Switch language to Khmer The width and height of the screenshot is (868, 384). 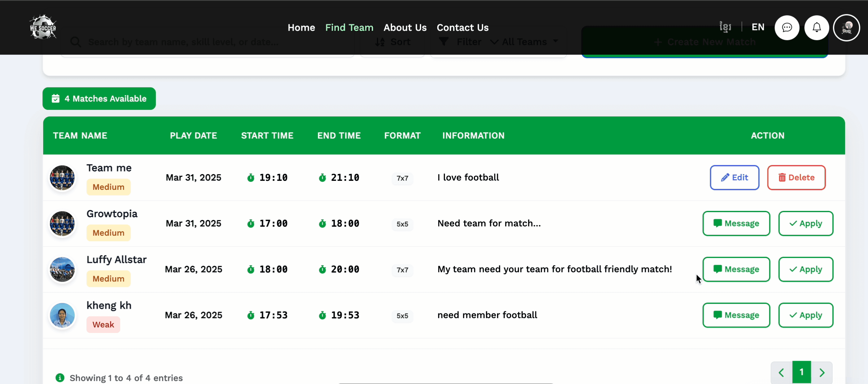pyautogui.click(x=725, y=27)
